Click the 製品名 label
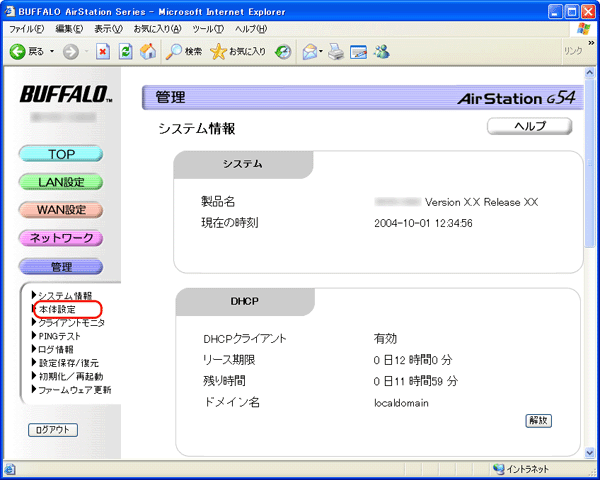 (x=218, y=201)
